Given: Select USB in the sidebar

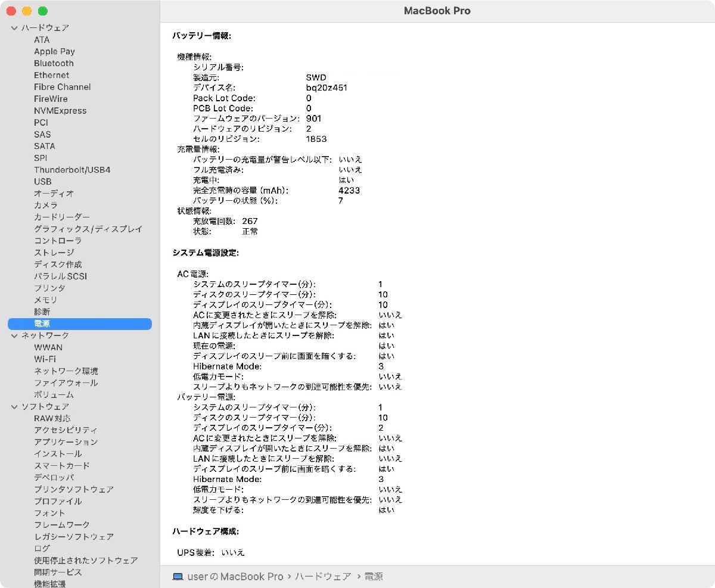Looking at the screenshot, I should tap(43, 182).
